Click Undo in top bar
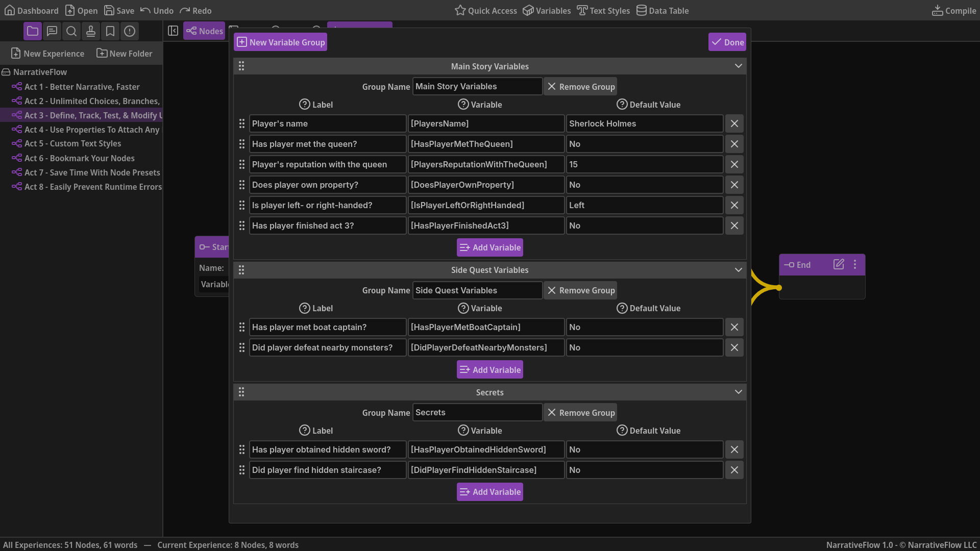The image size is (980, 551). (157, 10)
